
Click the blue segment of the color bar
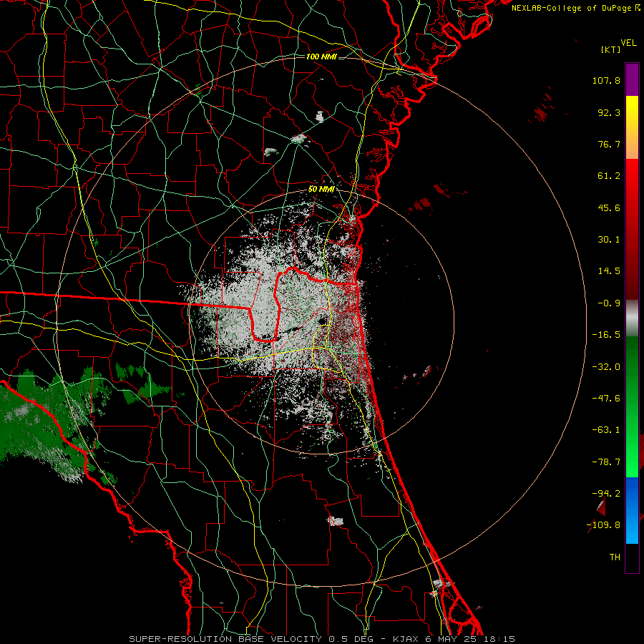tap(632, 510)
